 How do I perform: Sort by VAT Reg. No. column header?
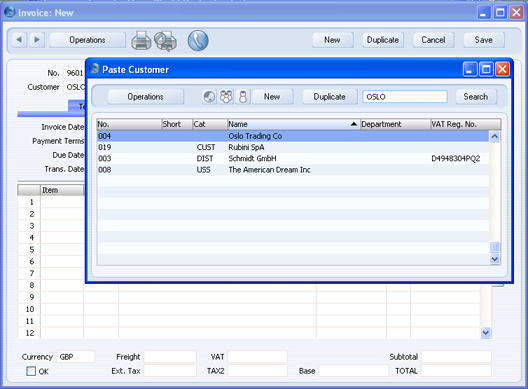(x=466, y=124)
